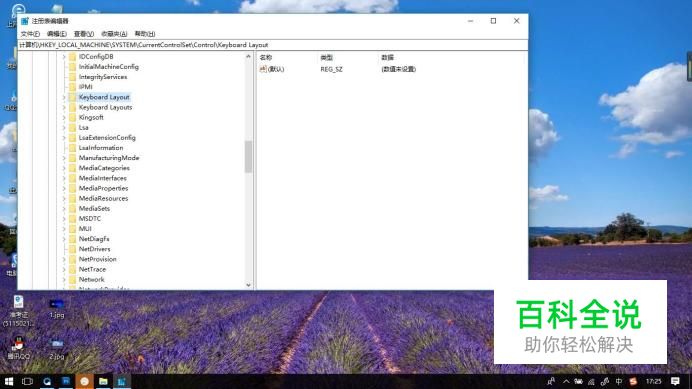The image size is (692, 389).
Task: Click the 类型 column header
Action: click(x=327, y=57)
